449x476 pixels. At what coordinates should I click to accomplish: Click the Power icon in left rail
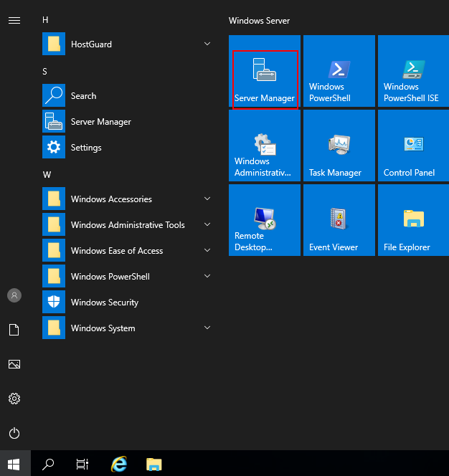tap(14, 433)
